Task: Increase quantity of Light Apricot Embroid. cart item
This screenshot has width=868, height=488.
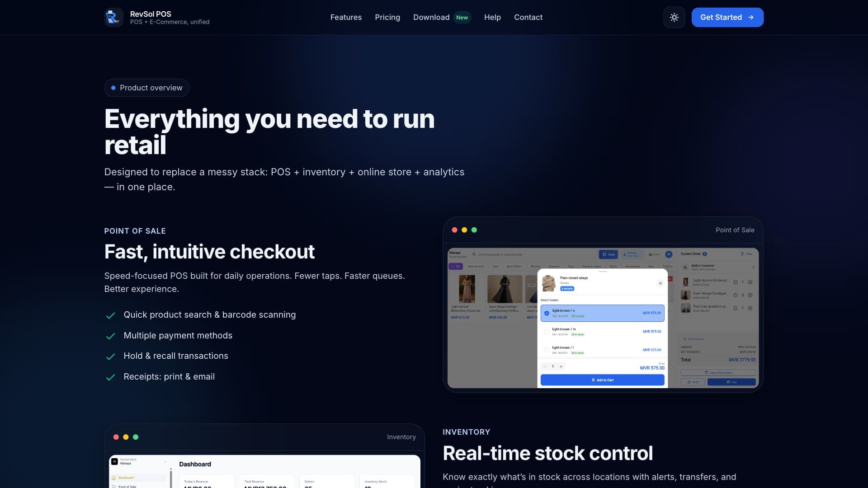Action: click(750, 282)
